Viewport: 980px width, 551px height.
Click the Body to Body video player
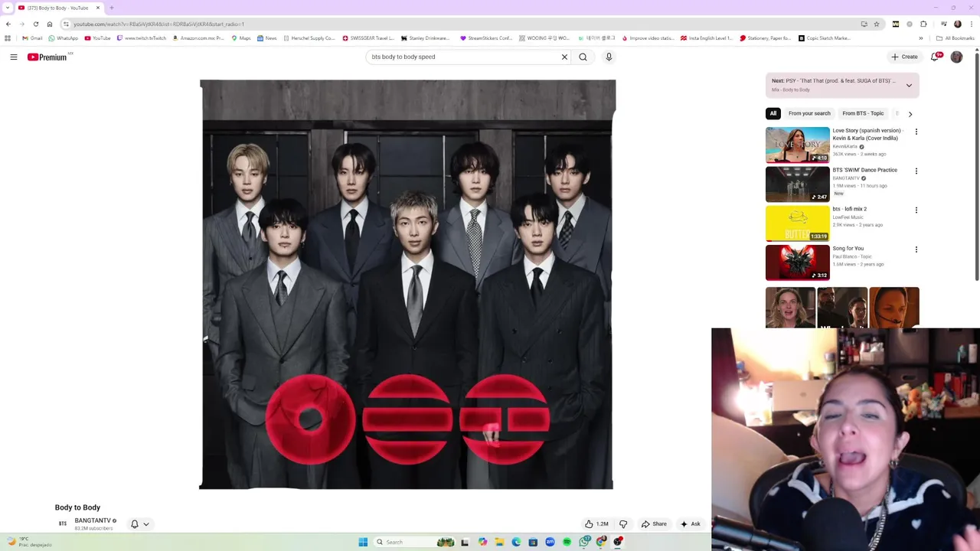(x=407, y=284)
